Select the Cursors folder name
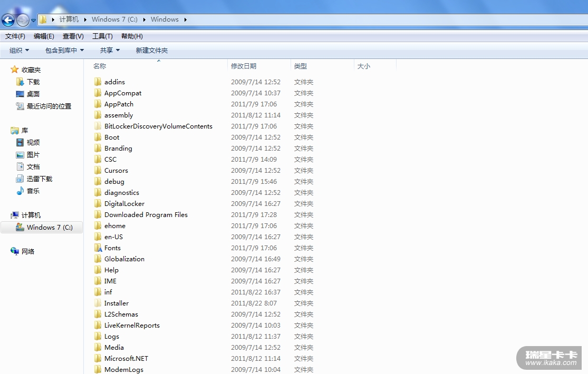 tap(116, 170)
